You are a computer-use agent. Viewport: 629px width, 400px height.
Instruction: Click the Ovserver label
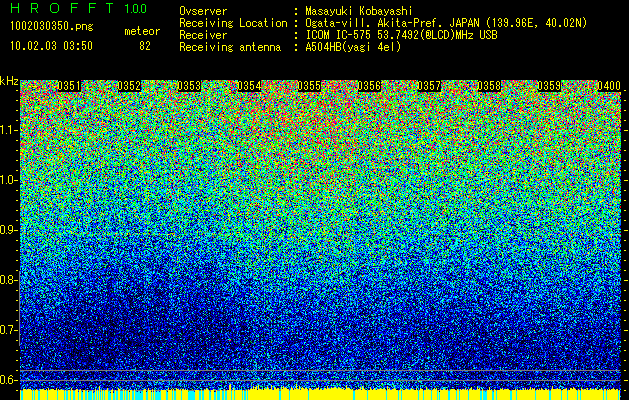point(203,12)
